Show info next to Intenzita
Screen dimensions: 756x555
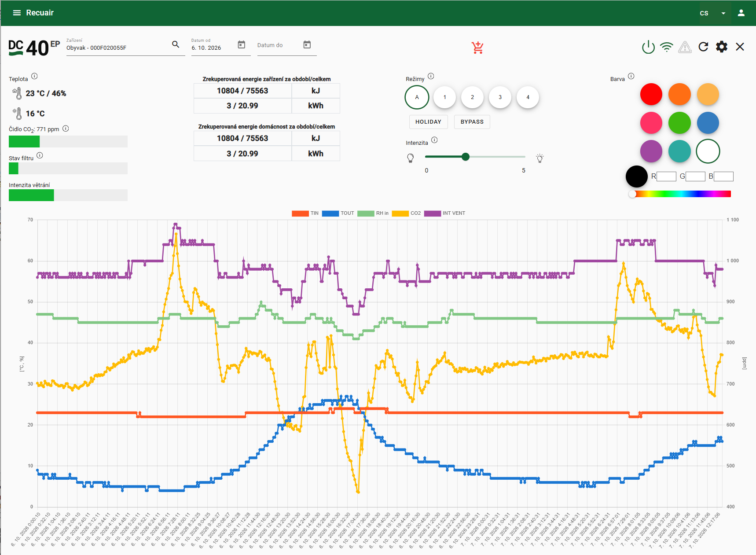click(434, 140)
